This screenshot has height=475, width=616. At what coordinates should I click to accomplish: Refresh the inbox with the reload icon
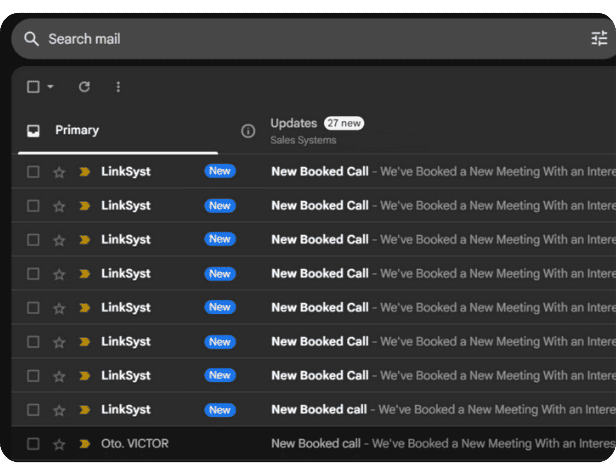(x=84, y=87)
